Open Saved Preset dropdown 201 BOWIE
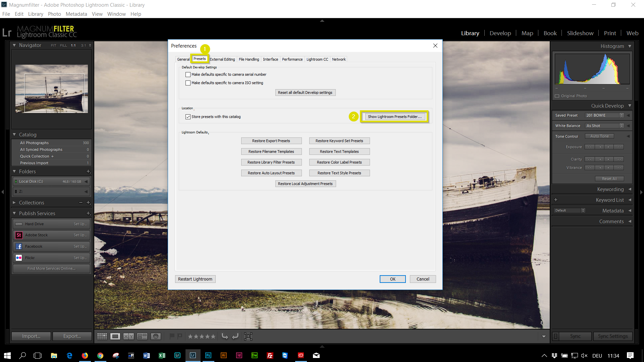Image resolution: width=644 pixels, height=362 pixels. coord(604,115)
